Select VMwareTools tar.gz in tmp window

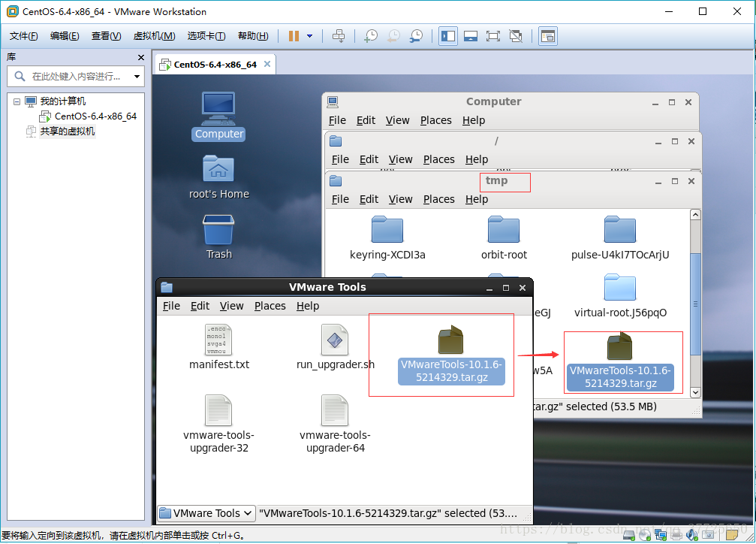[x=621, y=362]
